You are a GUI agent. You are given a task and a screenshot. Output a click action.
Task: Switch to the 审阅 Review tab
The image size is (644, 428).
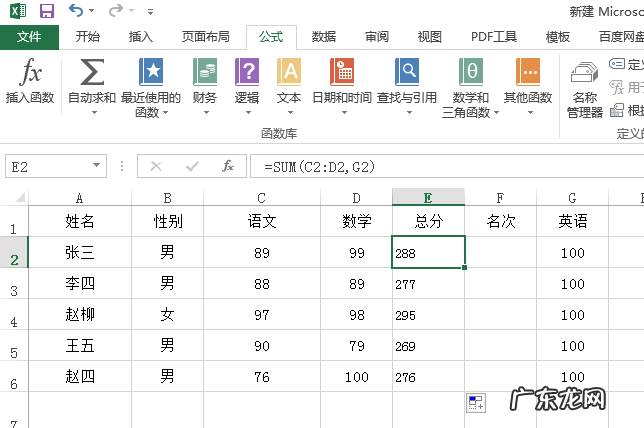click(x=377, y=37)
